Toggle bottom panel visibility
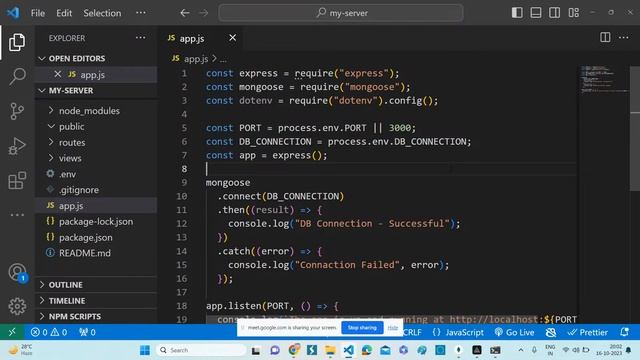The width and height of the screenshot is (640, 360). 536,13
